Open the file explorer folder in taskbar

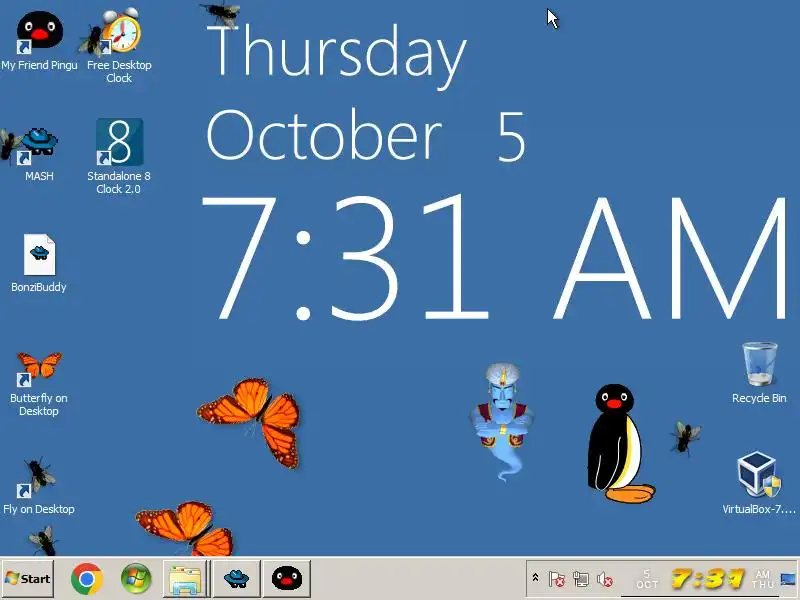(x=186, y=579)
